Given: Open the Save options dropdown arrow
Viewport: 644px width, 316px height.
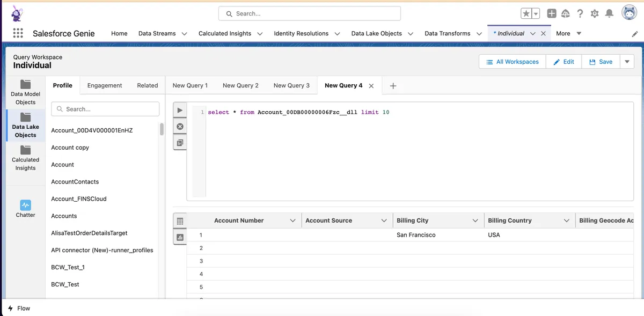Looking at the screenshot, I should coord(627,62).
